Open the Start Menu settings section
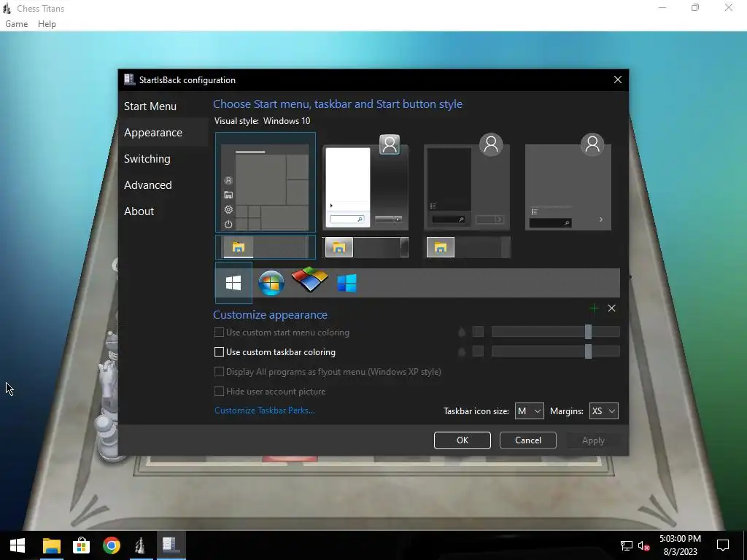The height and width of the screenshot is (560, 747). 150,106
